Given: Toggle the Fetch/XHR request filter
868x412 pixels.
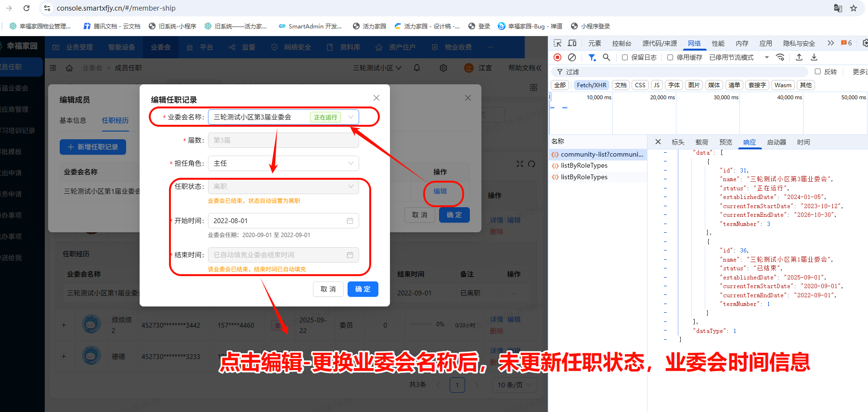Looking at the screenshot, I should 592,85.
